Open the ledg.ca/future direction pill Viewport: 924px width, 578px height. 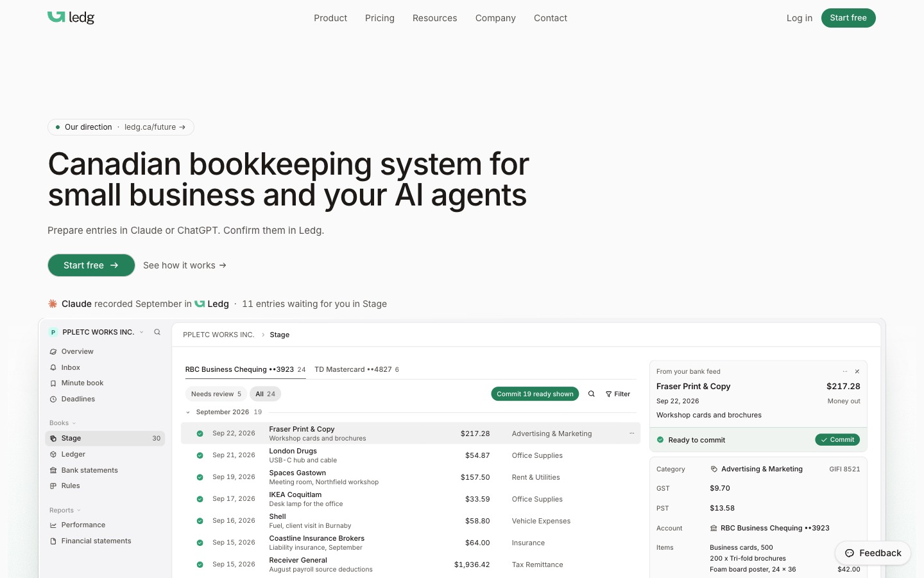click(x=121, y=127)
